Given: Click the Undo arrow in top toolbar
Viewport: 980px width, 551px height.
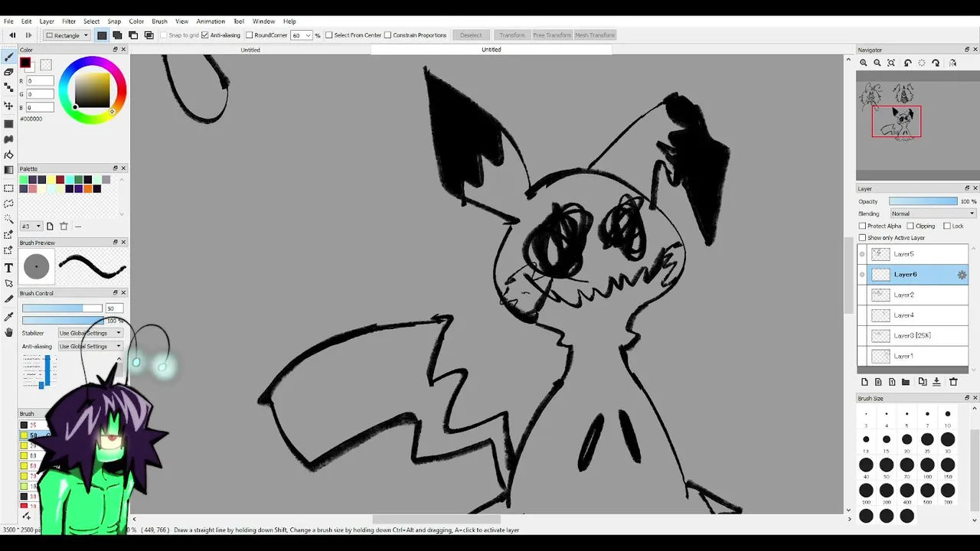Looking at the screenshot, I should click(x=12, y=35).
